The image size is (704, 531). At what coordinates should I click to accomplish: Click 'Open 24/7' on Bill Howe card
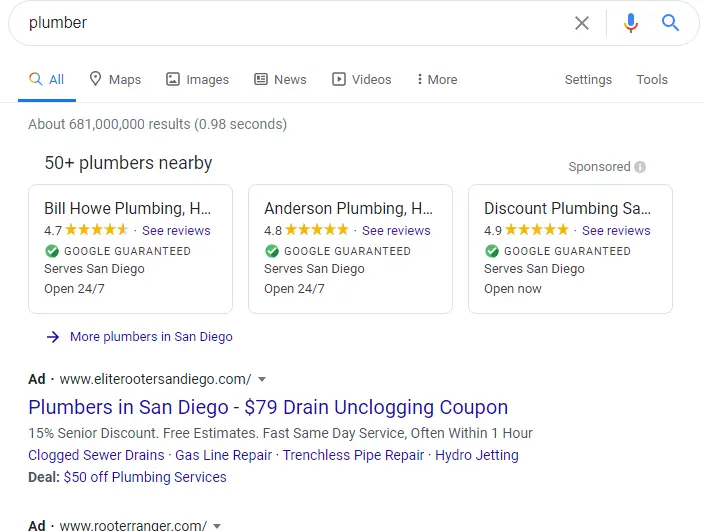coord(74,289)
